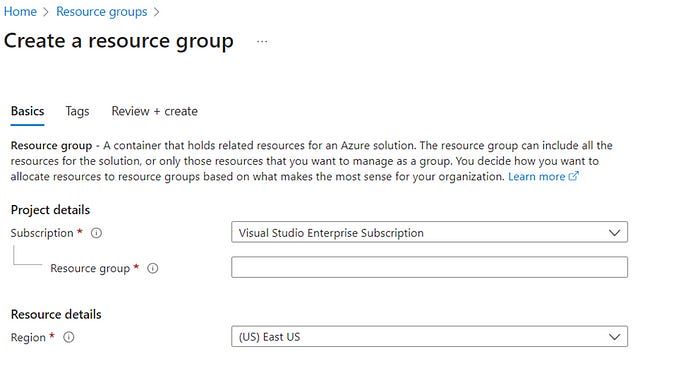The height and width of the screenshot is (386, 700).
Task: Click the external link icon after Learn more
Action: 574,176
